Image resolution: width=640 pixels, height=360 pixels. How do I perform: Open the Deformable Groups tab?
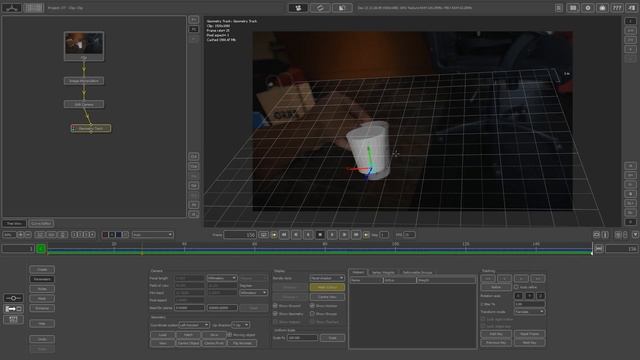pos(417,272)
